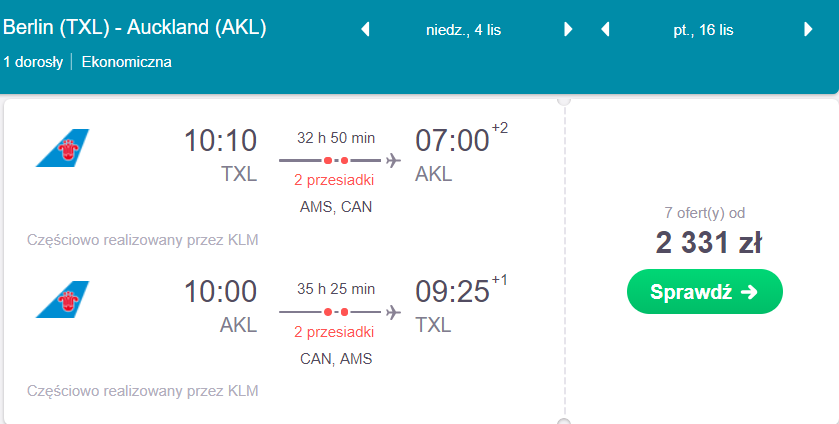The width and height of the screenshot is (839, 424).
Task: Open the Ekonomiczna cabin class option
Action: 126,62
